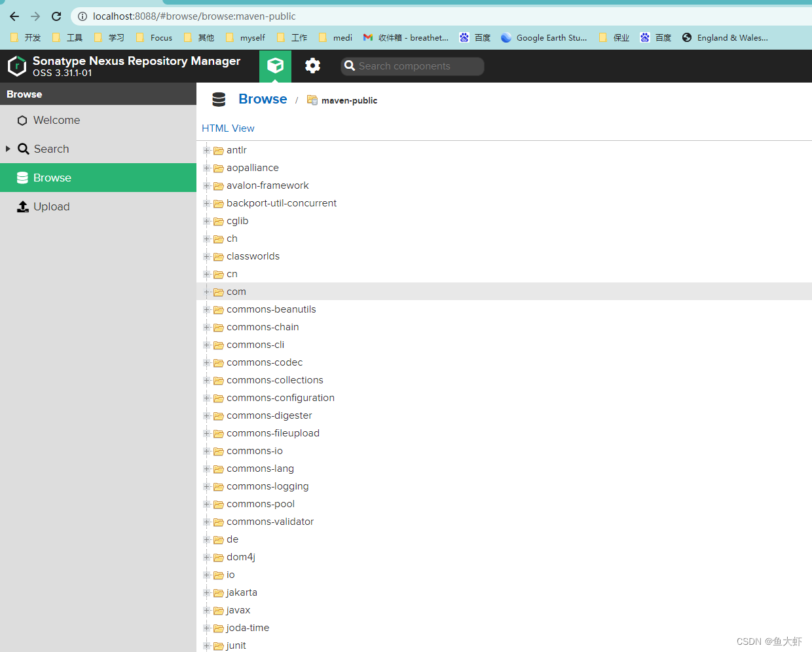Select the commons-validator folder
The height and width of the screenshot is (652, 812).
270,522
